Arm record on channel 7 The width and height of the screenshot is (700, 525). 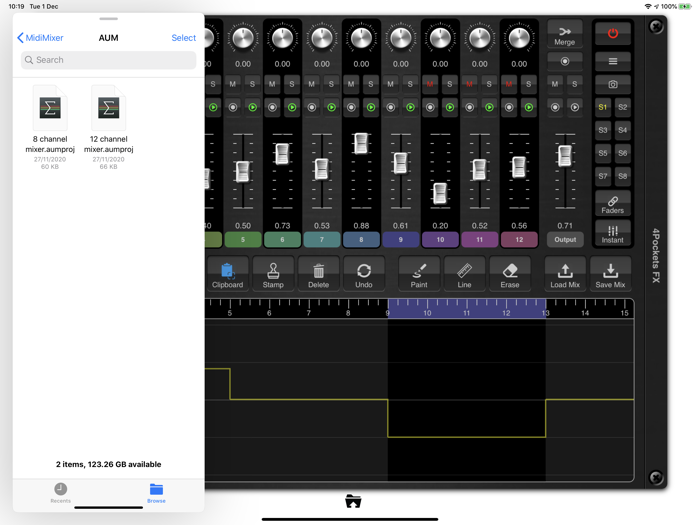click(x=312, y=107)
